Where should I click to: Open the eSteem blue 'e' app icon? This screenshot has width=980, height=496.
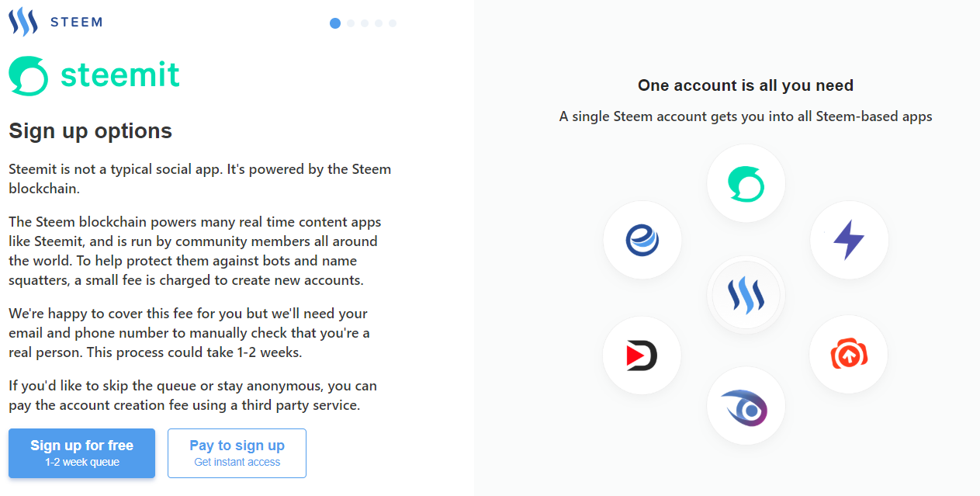(642, 240)
